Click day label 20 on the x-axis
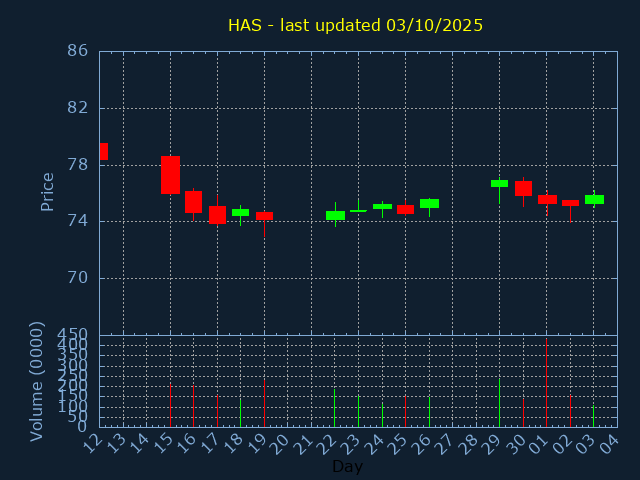 [x=281, y=444]
